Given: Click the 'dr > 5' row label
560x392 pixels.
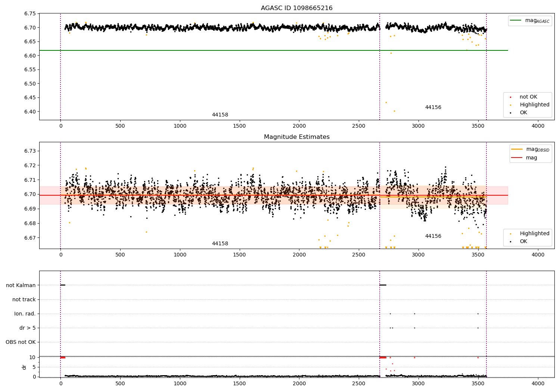Looking at the screenshot, I should coord(28,328).
